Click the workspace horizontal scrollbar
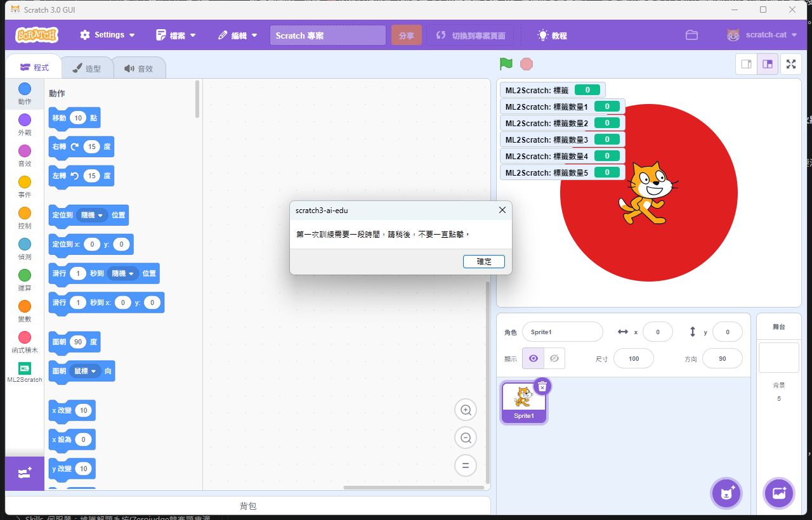Viewport: 812px width, 520px height. tap(414, 488)
